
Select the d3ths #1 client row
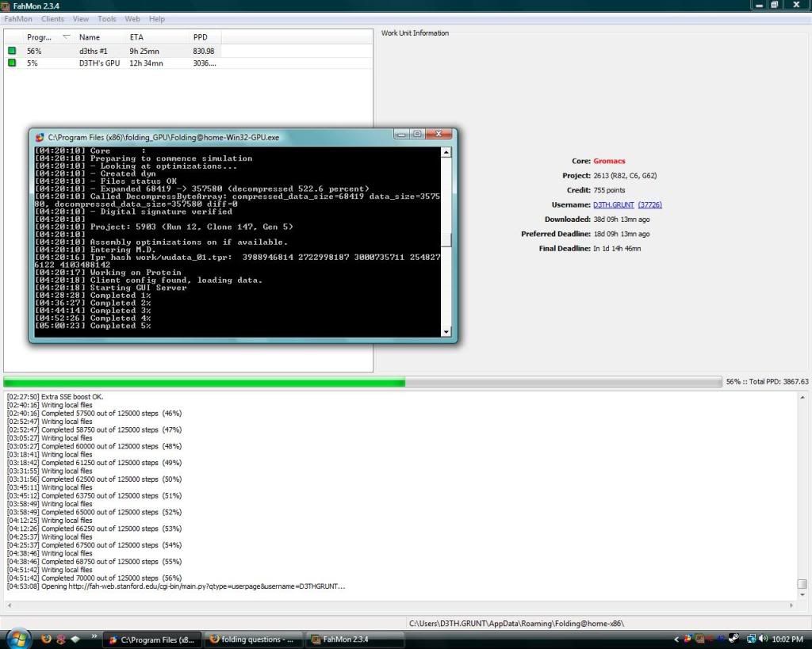[x=188, y=51]
